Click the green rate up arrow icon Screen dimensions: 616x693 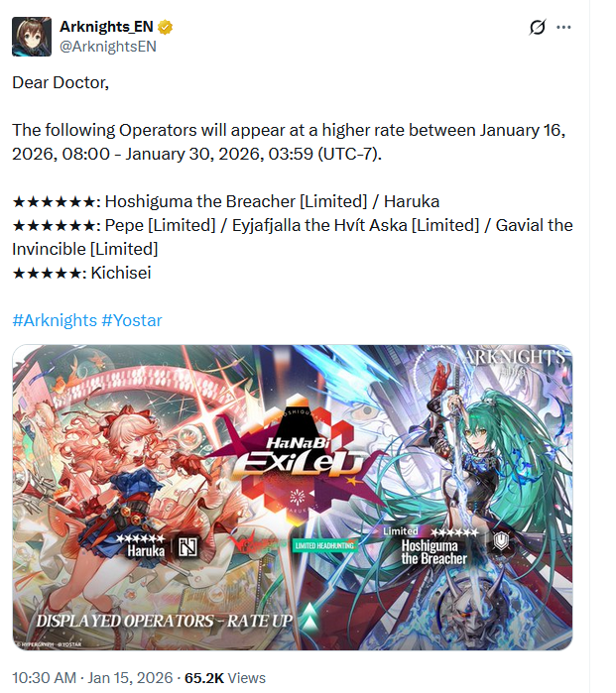pos(309,616)
